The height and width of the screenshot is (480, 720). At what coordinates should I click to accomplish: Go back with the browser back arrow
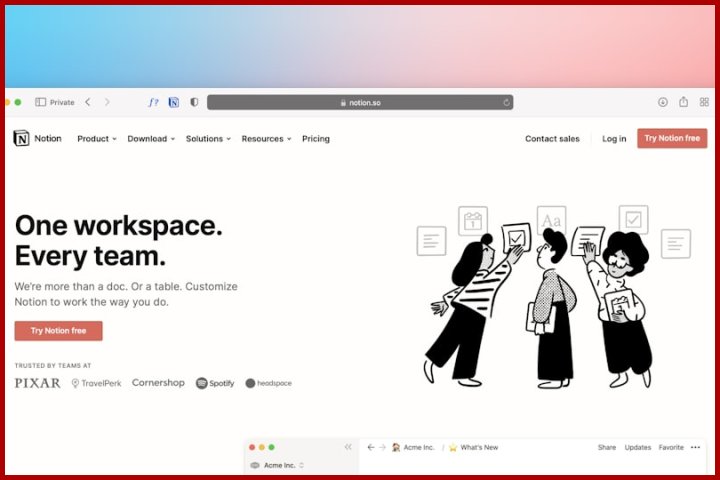coord(88,102)
